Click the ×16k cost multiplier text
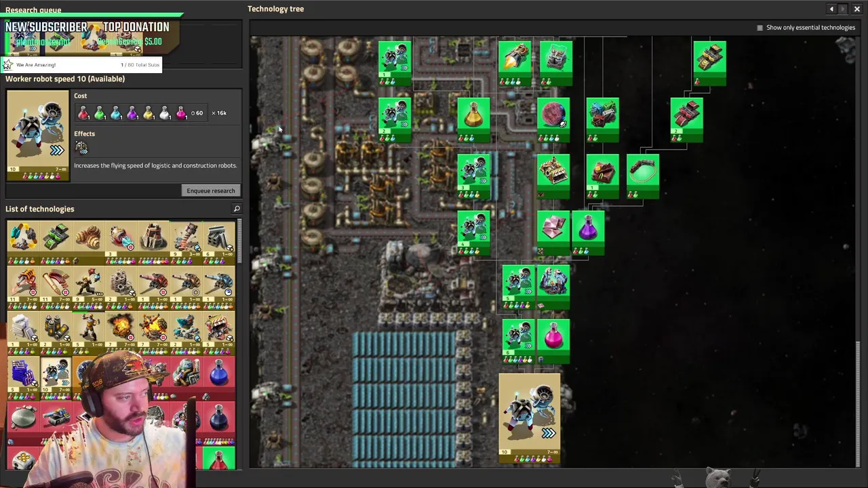 (219, 113)
